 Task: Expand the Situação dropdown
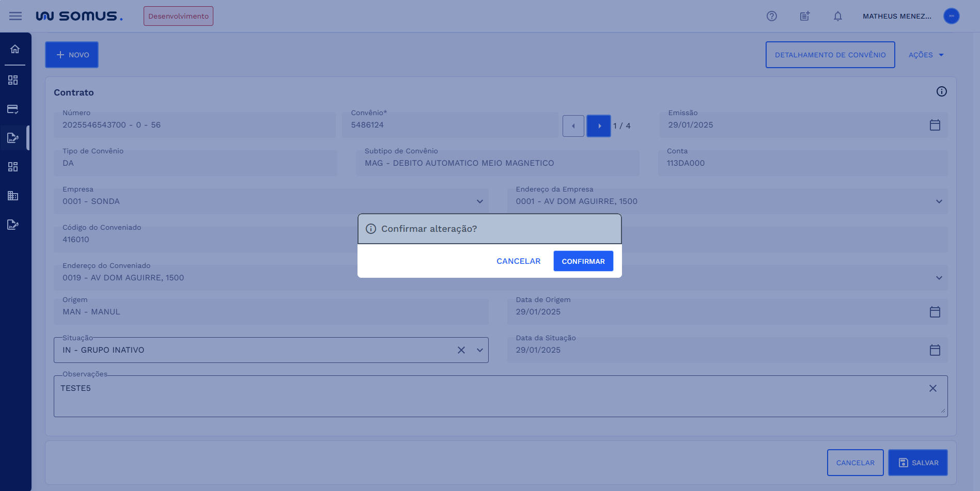pyautogui.click(x=479, y=350)
